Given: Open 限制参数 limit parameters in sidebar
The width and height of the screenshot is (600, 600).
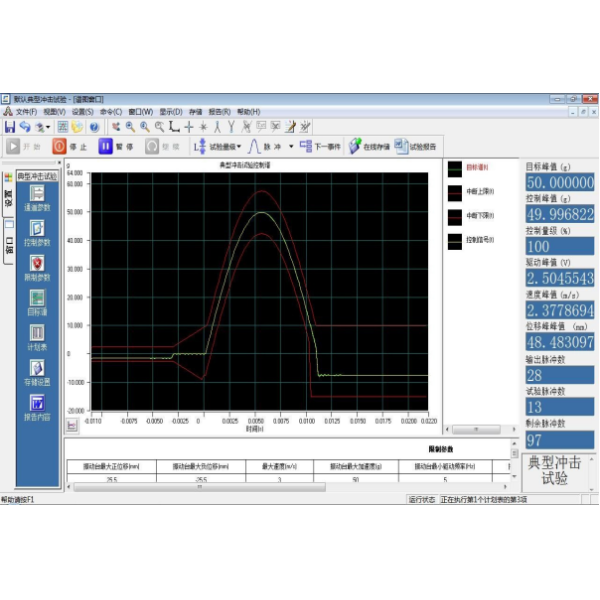Looking at the screenshot, I should pyautogui.click(x=37, y=268).
